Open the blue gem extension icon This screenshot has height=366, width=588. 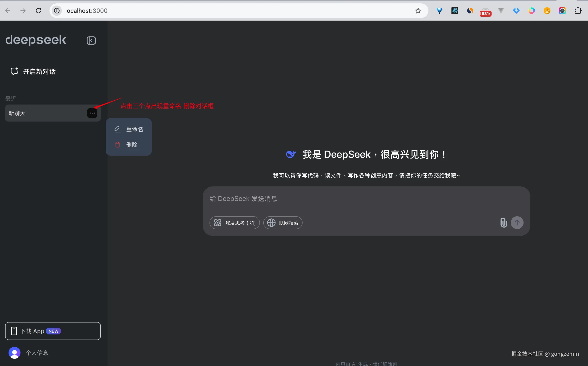tap(439, 11)
